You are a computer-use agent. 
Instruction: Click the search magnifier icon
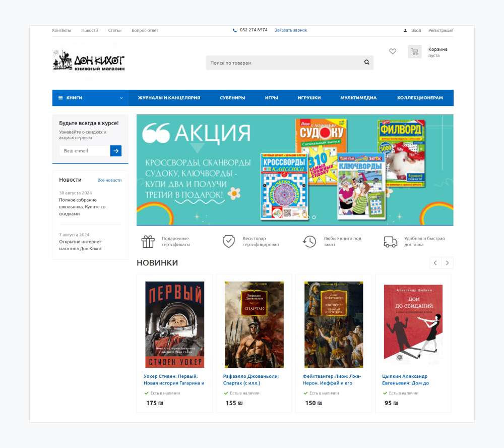[x=367, y=63]
